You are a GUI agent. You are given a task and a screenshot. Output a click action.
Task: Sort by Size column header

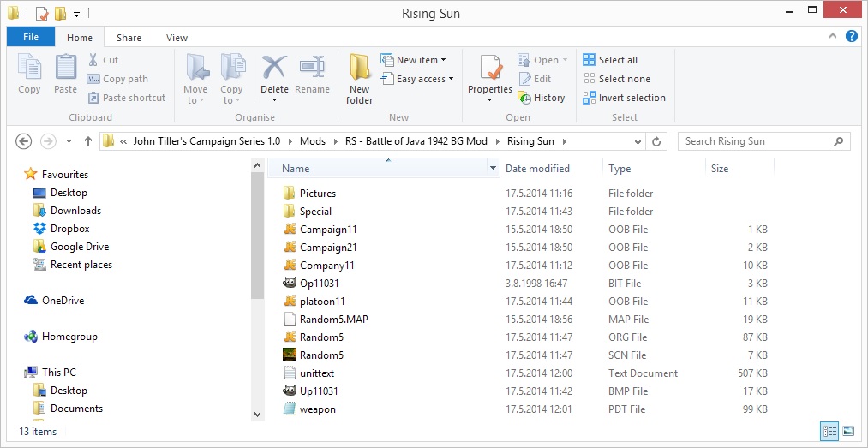[x=720, y=169]
